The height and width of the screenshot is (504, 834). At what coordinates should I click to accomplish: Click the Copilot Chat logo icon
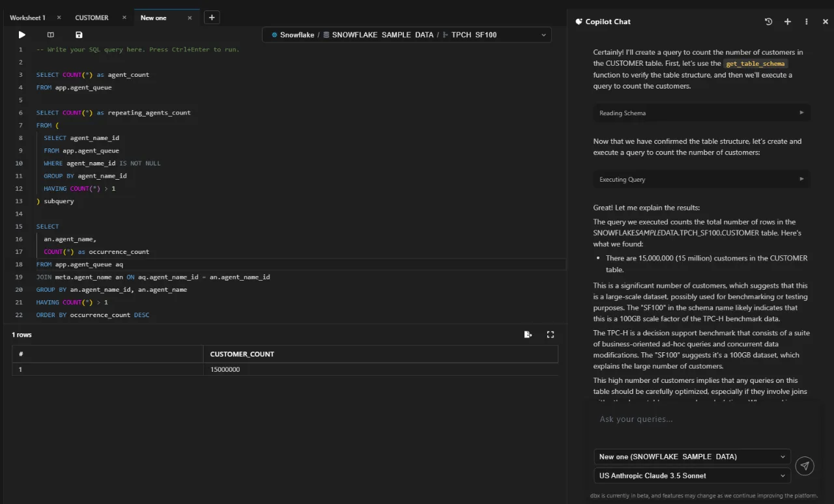click(x=579, y=21)
